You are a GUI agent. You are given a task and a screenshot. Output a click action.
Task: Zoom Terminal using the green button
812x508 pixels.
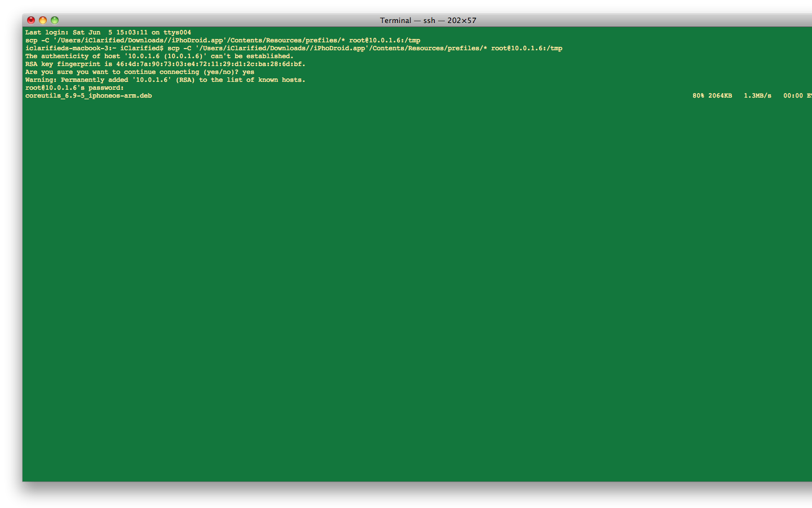(55, 20)
